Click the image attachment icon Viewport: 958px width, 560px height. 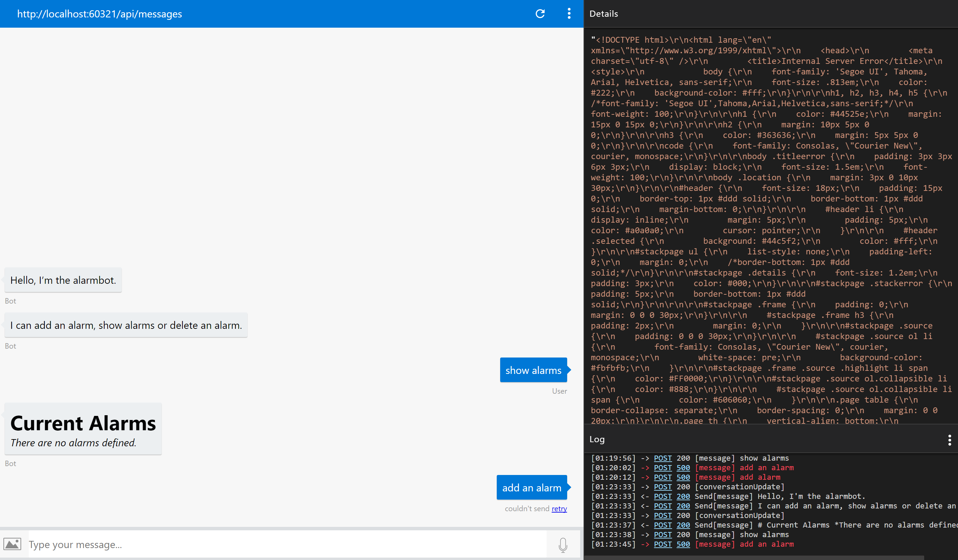click(x=13, y=544)
